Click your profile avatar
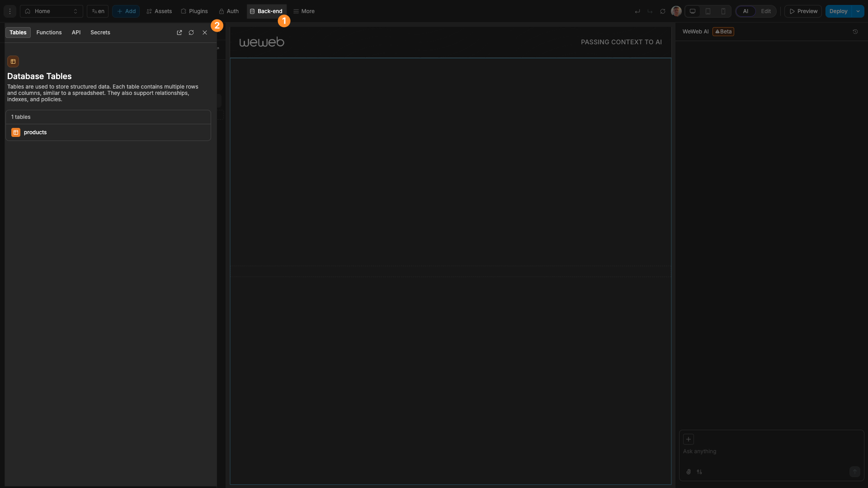The width and height of the screenshot is (868, 488). pos(676,11)
